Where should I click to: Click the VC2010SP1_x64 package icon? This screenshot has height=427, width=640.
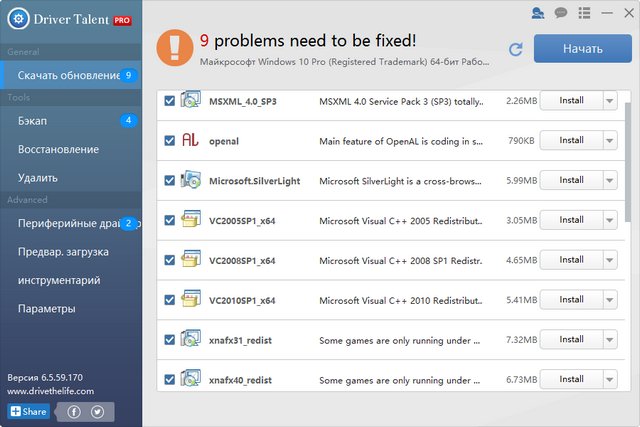tap(191, 299)
